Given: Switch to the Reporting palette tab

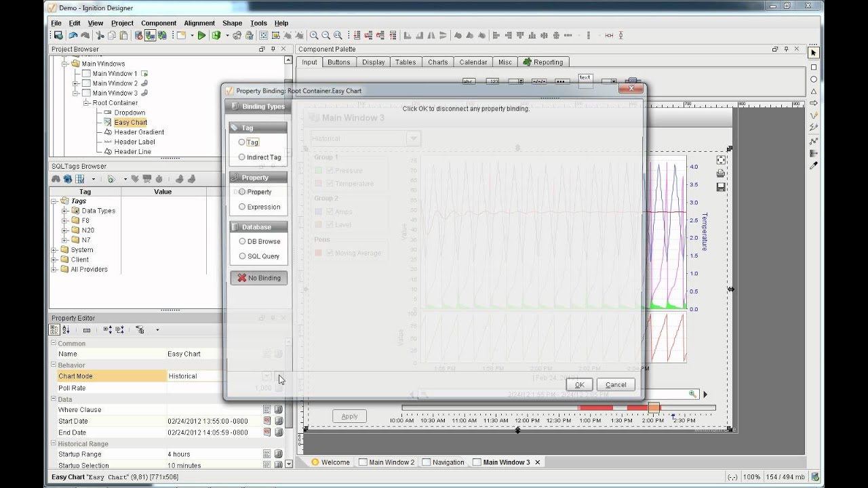Looking at the screenshot, I should pos(543,62).
